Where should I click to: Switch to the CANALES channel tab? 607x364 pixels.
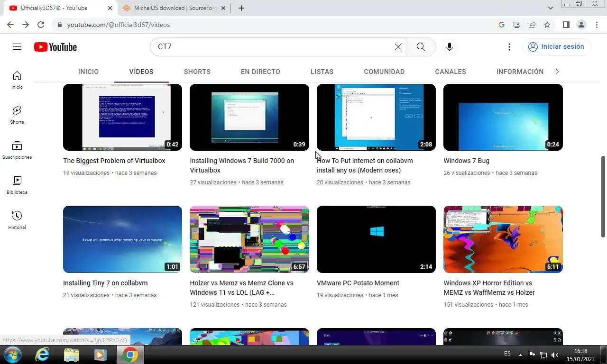[451, 72]
